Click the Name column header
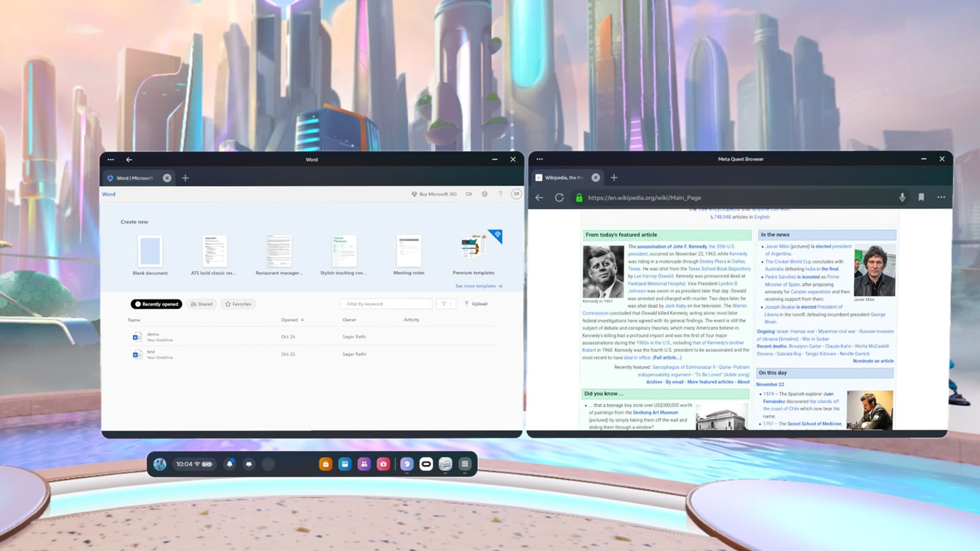 coord(134,320)
